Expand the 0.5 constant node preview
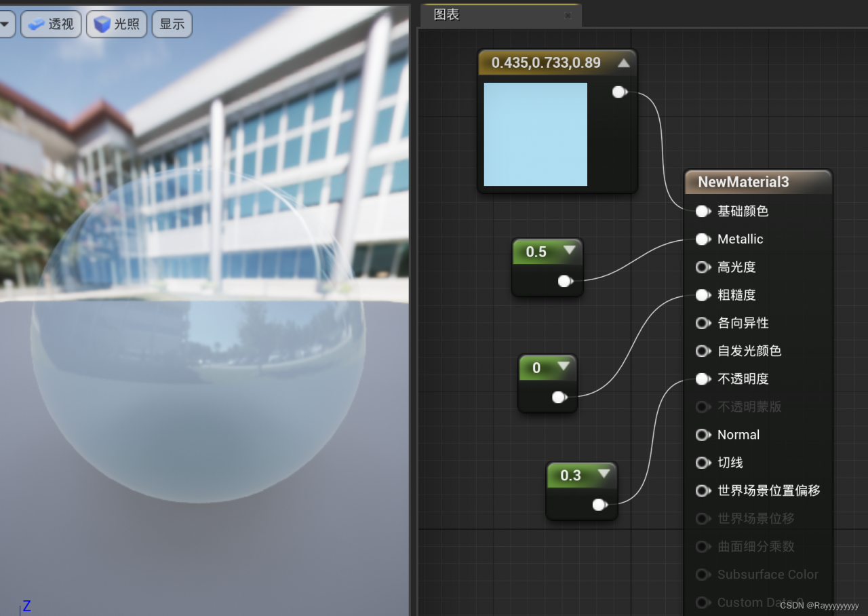 coord(569,251)
